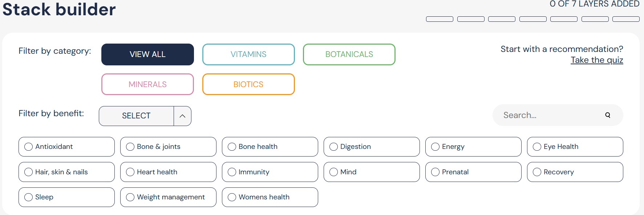Pick the Energy benefit option
Image resolution: width=644 pixels, height=215 pixels.
473,147
